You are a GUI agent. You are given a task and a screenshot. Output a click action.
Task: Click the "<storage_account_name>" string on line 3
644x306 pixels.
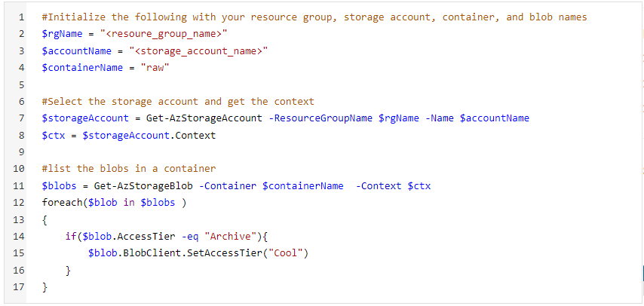(x=198, y=51)
